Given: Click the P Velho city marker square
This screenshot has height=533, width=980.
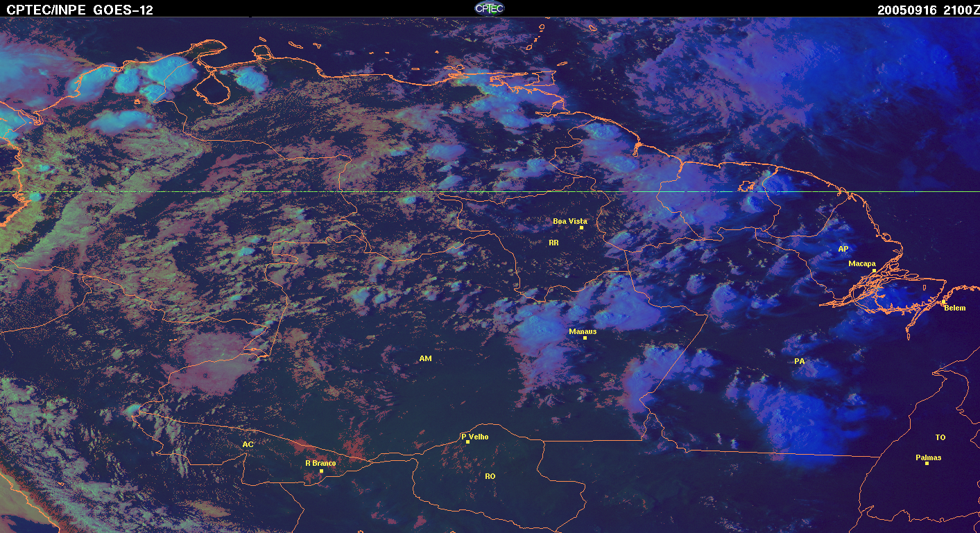Looking at the screenshot, I should tap(467, 442).
